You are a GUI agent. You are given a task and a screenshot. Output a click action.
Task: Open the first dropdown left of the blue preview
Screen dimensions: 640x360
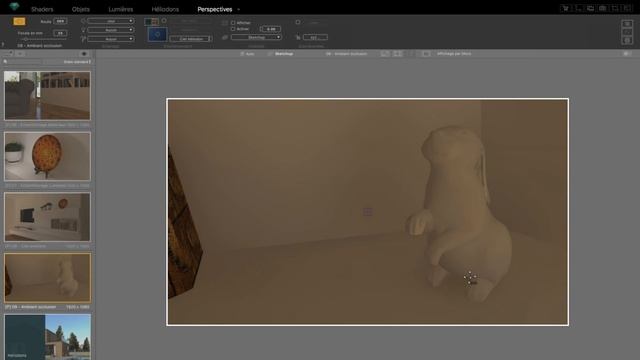click(110, 21)
